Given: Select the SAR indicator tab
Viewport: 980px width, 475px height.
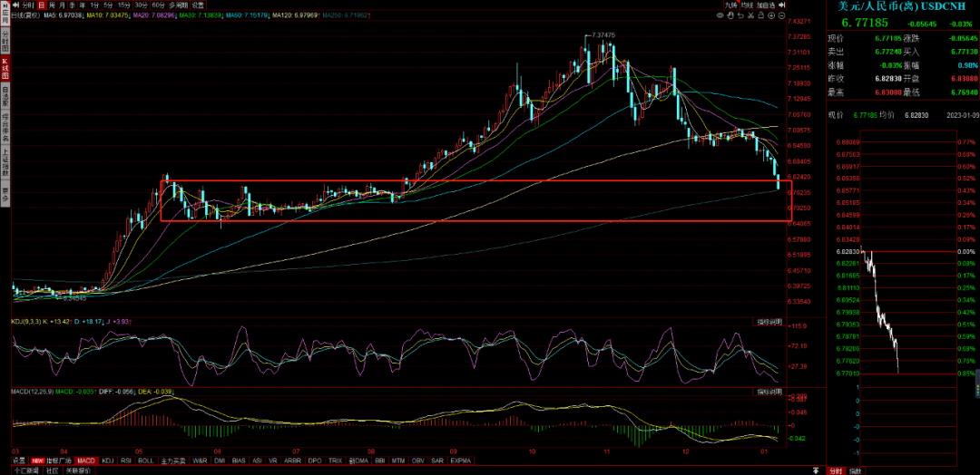Looking at the screenshot, I should click(x=437, y=460).
